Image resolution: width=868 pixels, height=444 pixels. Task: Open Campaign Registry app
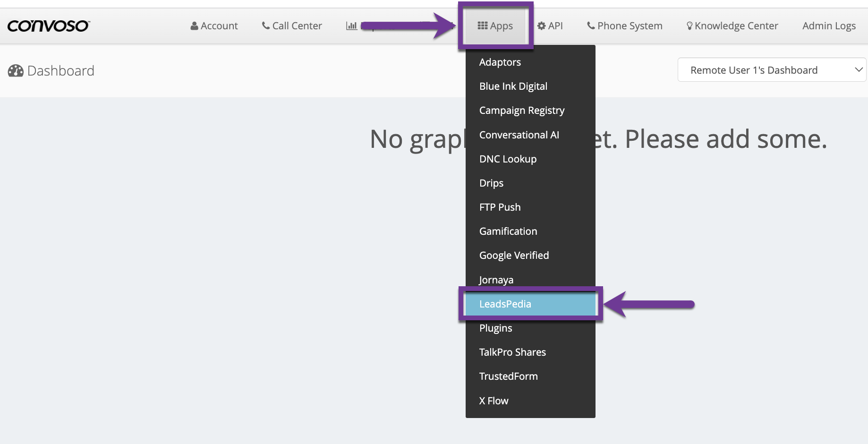522,111
